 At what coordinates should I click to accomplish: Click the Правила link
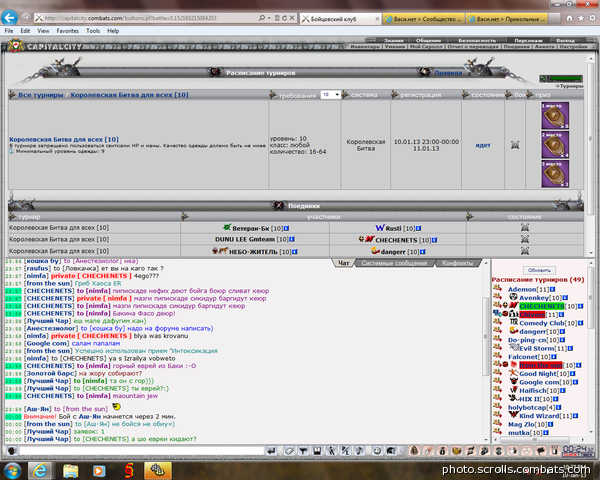click(448, 73)
